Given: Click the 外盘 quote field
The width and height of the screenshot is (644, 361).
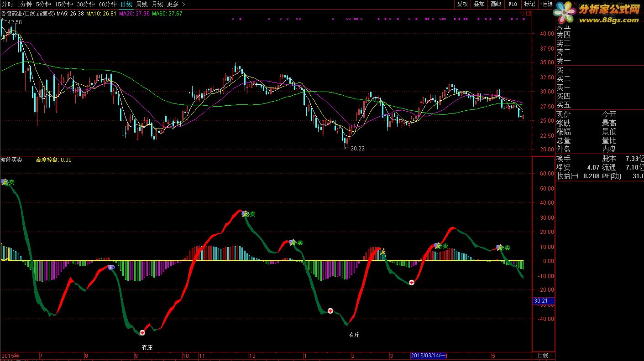Looking at the screenshot, I should (564, 149).
